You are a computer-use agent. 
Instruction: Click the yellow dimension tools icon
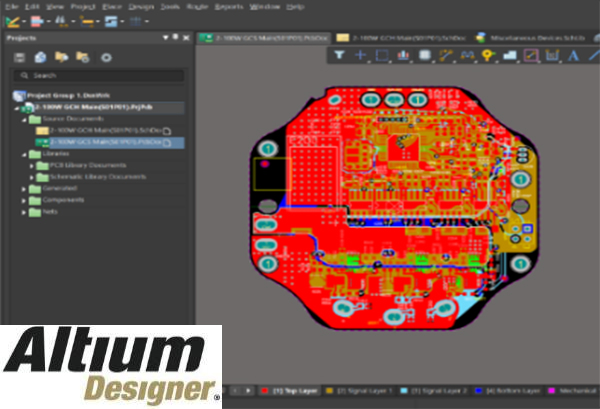pos(87,21)
